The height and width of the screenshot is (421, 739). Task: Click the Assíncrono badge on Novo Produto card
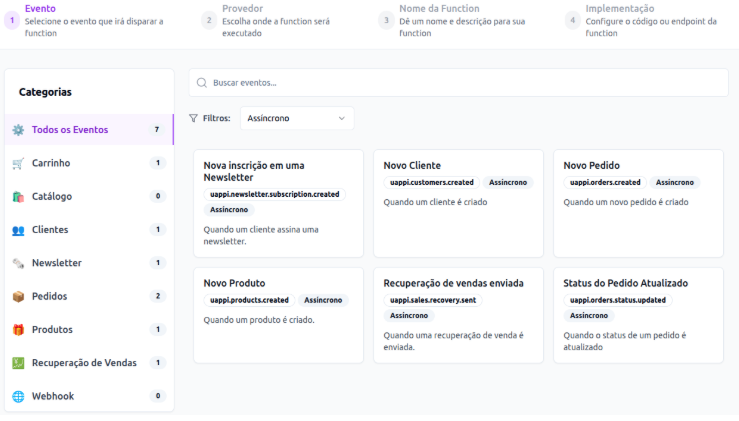click(x=323, y=300)
